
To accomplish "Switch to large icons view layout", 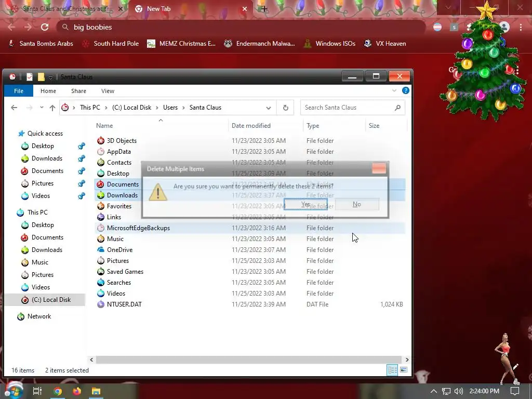I will point(404,370).
